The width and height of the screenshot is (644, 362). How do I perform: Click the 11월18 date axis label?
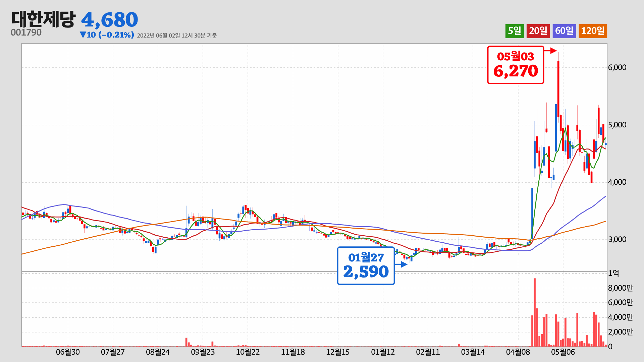coord(293,352)
